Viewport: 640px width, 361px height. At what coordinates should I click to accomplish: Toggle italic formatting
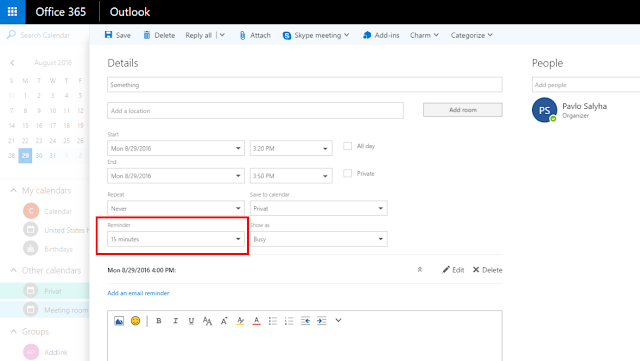tap(175, 321)
